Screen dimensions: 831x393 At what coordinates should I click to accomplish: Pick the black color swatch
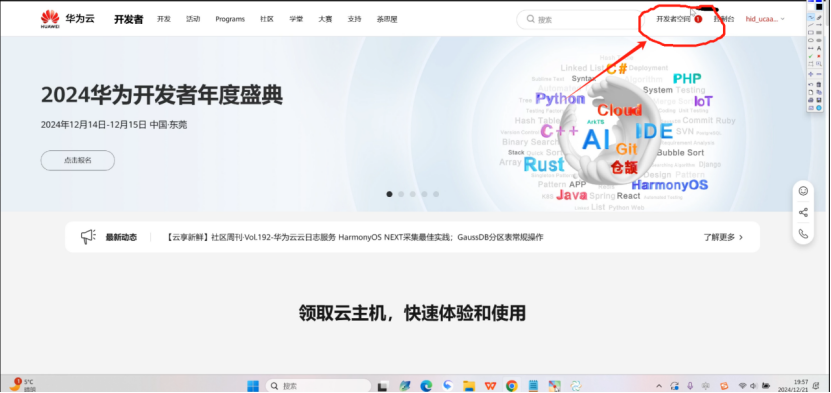(x=819, y=7)
